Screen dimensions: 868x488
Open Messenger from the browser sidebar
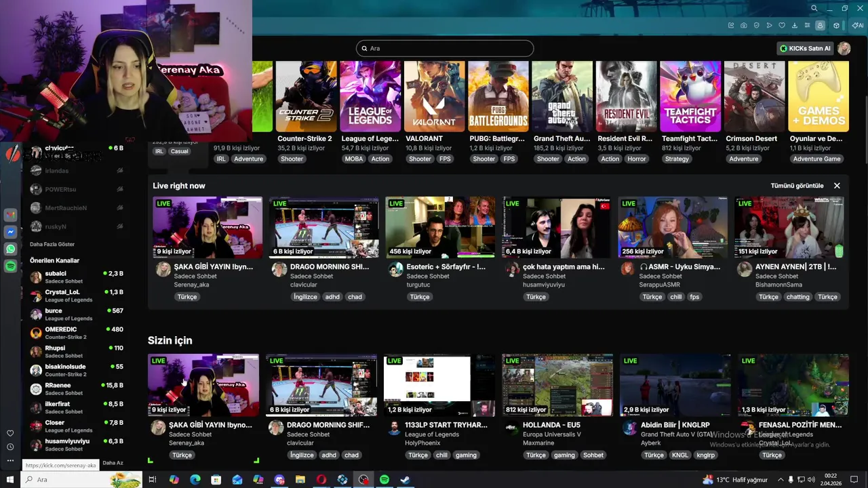[x=10, y=232]
